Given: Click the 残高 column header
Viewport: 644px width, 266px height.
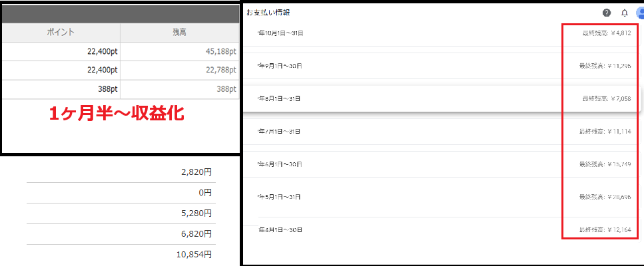Looking at the screenshot, I should pyautogui.click(x=180, y=32).
